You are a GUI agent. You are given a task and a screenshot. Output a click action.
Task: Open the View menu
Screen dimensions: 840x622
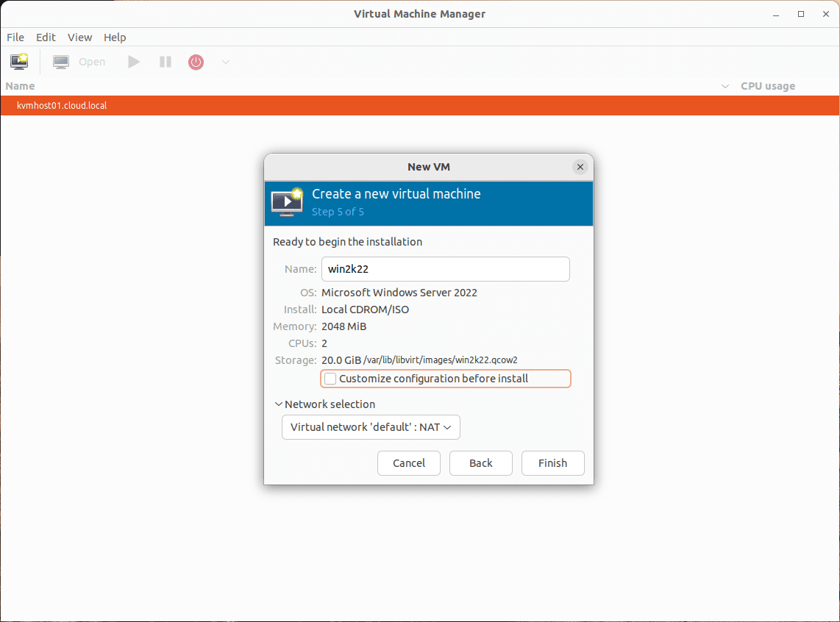[x=80, y=37]
